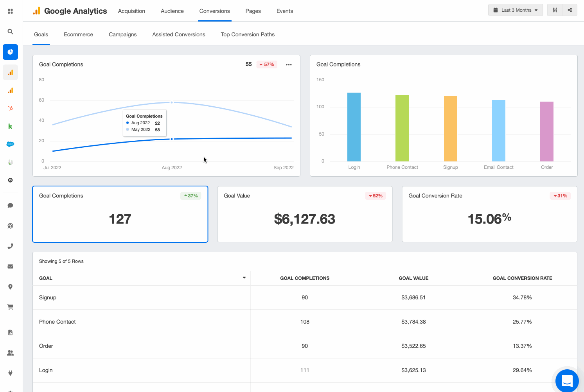Click the phone call tracking icon

(11, 246)
